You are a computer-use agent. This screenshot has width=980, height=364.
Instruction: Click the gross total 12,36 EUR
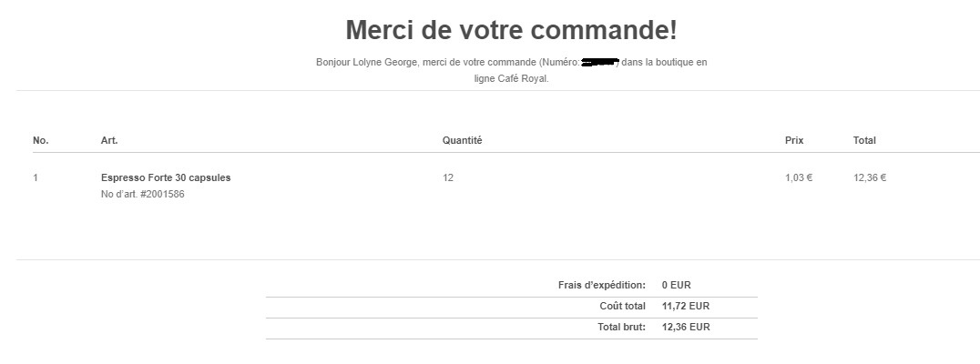(x=686, y=327)
